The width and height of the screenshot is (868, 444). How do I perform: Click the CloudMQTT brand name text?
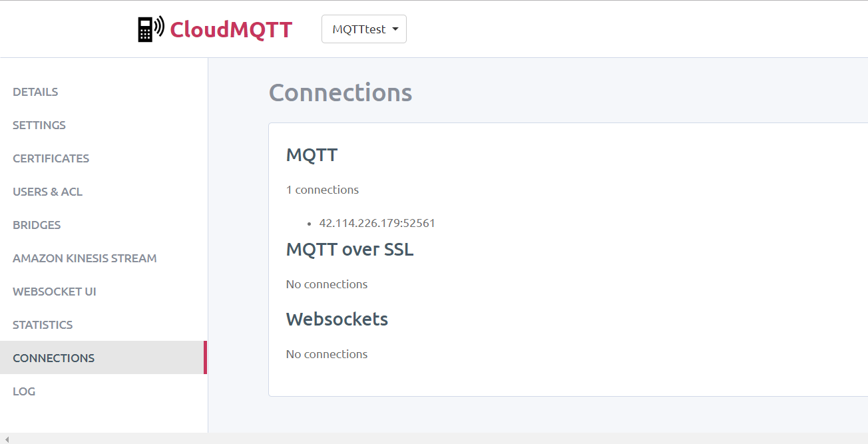point(231,29)
